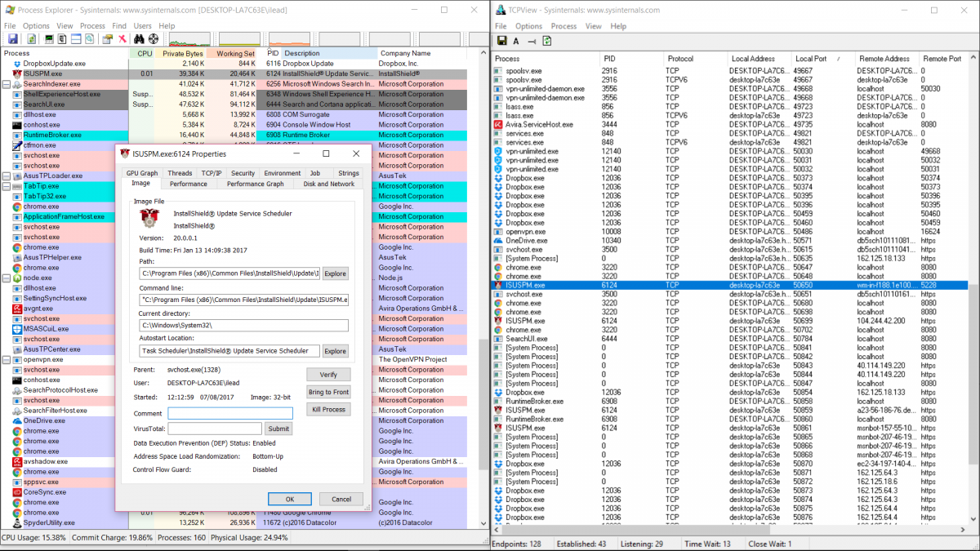Toggle Show Unconnected Endpoints icon in TCPView

(532, 40)
